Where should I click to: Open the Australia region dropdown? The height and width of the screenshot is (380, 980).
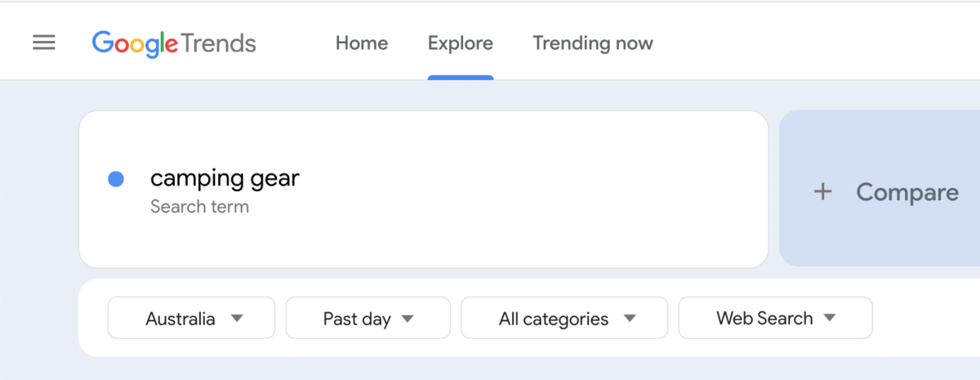[191, 318]
